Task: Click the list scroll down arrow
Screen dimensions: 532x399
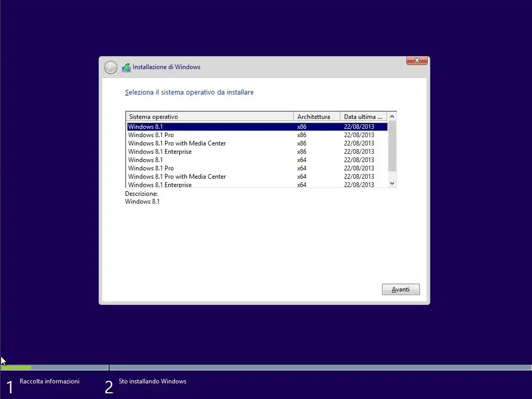Action: click(392, 183)
